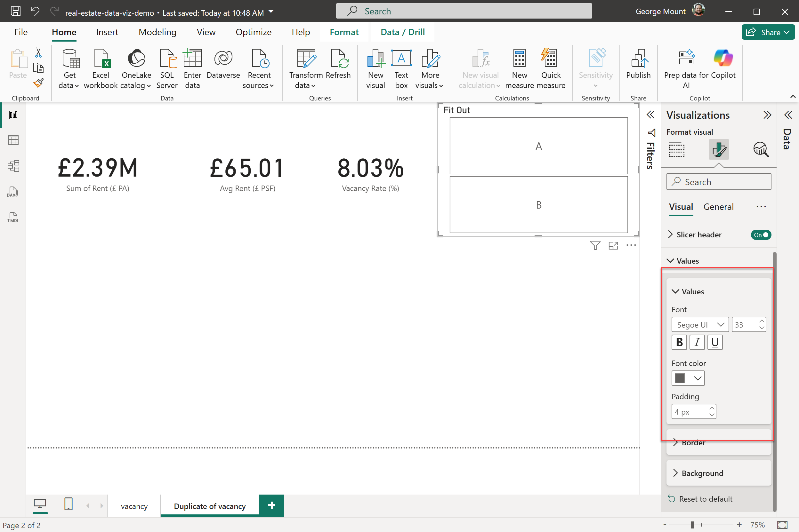Open the Segoe UI font dropdown
The height and width of the screenshot is (532, 799).
click(x=699, y=325)
